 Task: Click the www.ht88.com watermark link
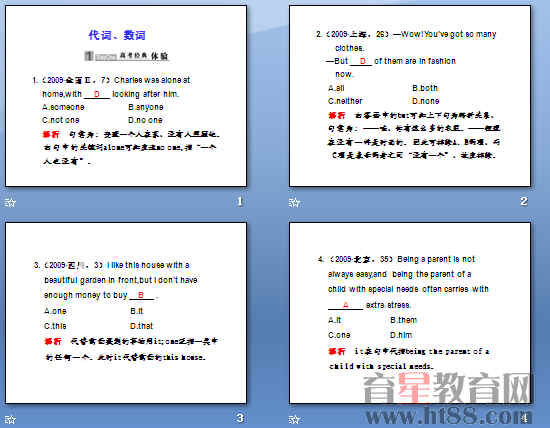[449, 416]
